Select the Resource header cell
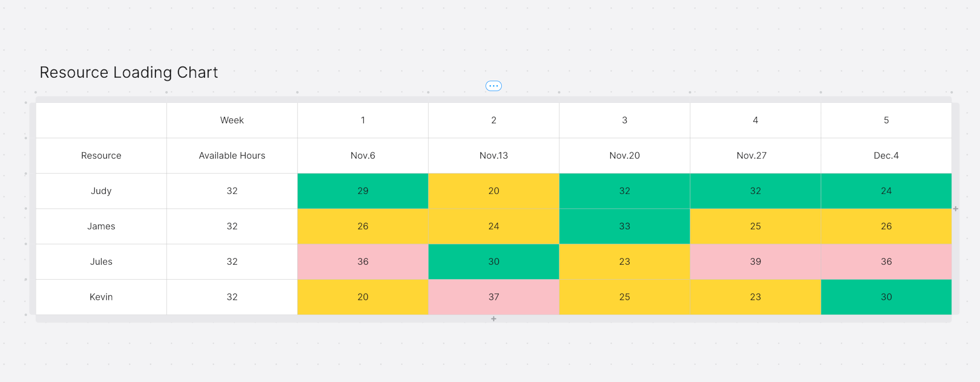 [x=101, y=156]
